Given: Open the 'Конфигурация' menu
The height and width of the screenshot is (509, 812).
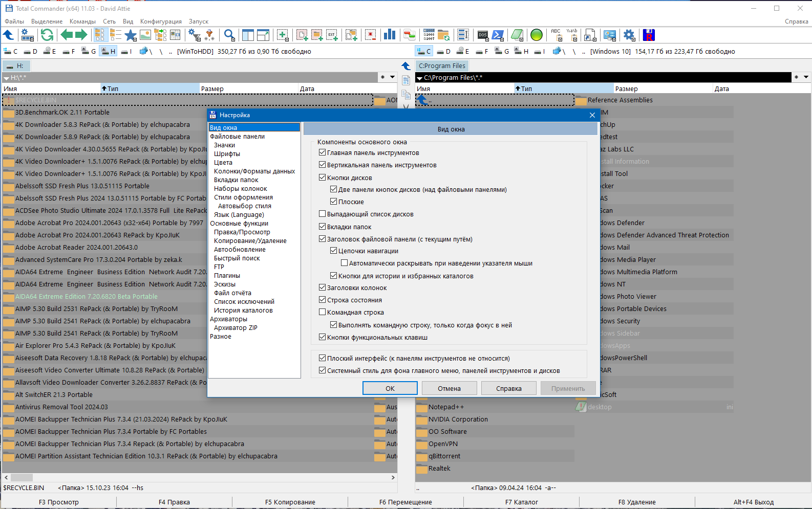Looking at the screenshot, I should [161, 21].
